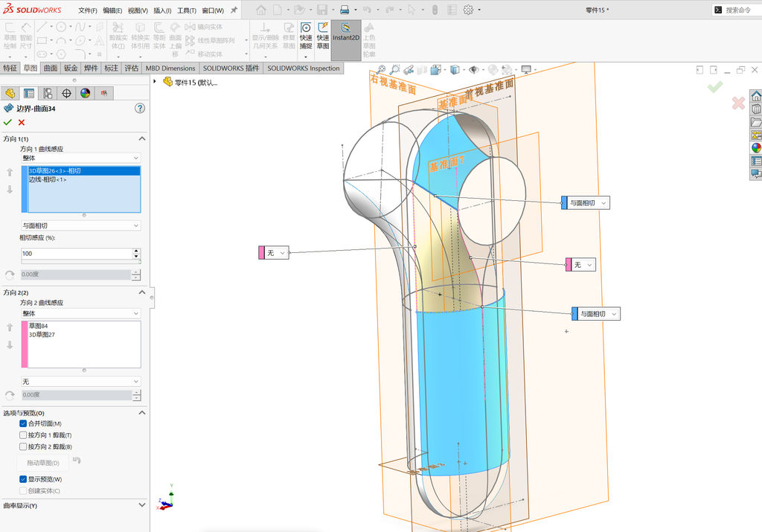762x532 pixels.
Task: Cancel boundary surface with red X in panel
Action: point(22,123)
